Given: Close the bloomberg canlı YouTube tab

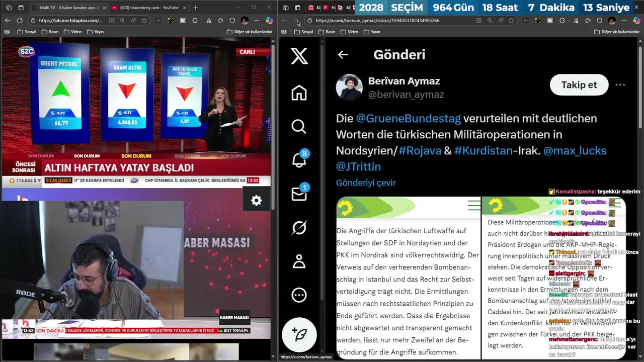Looking at the screenshot, I should 184,8.
